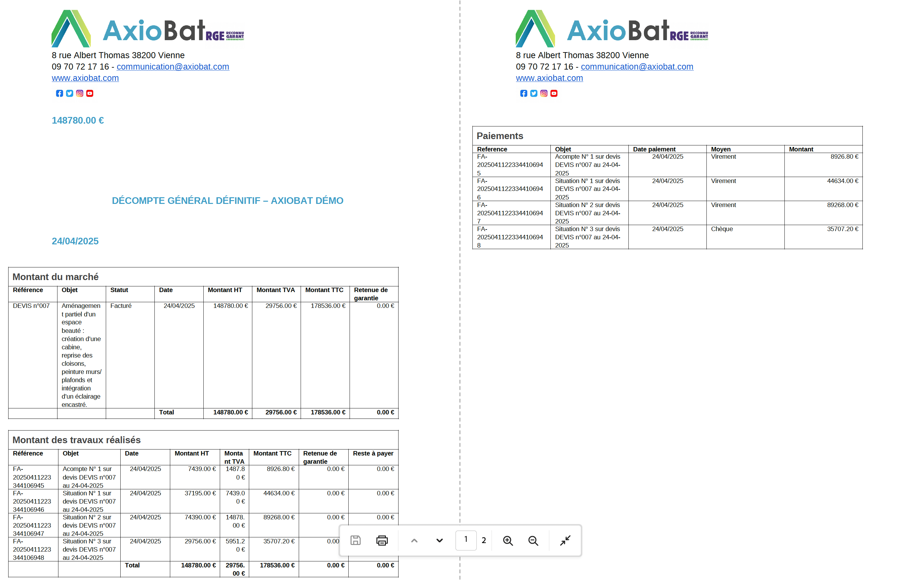
Task: Open communication@axiobat.com link on page one
Action: 173,67
